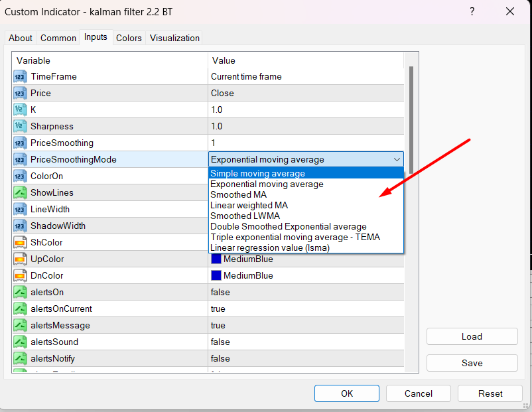This screenshot has width=532, height=412.
Task: Select the ShadowWidth variable name
Action: [58, 226]
